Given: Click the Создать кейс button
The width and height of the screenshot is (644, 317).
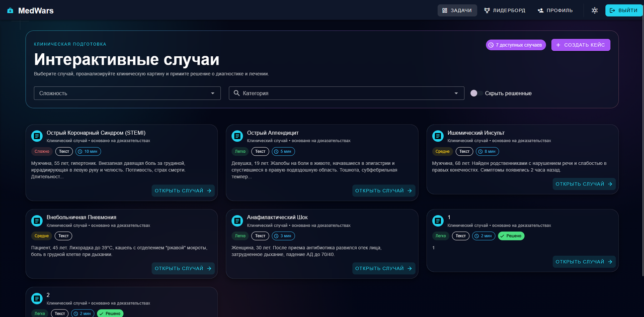Looking at the screenshot, I should [581, 45].
